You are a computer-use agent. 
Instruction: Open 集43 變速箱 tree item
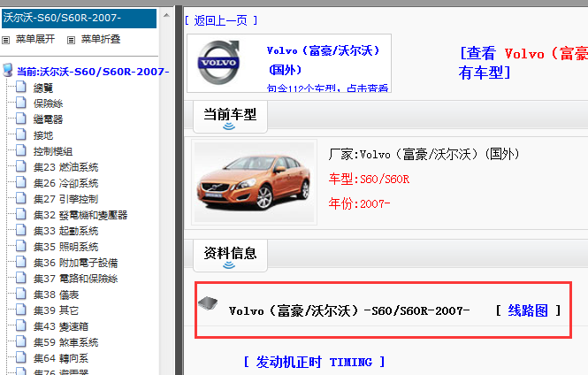tap(61, 326)
